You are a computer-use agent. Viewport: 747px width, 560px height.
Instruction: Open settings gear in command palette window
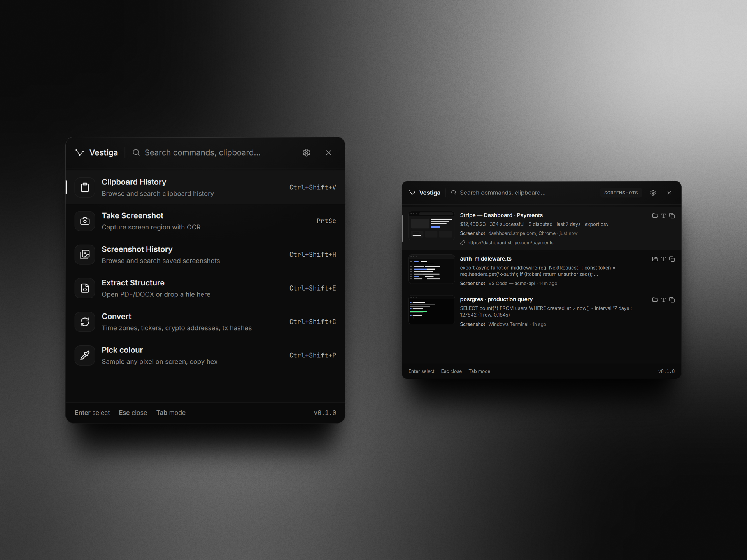tap(307, 152)
